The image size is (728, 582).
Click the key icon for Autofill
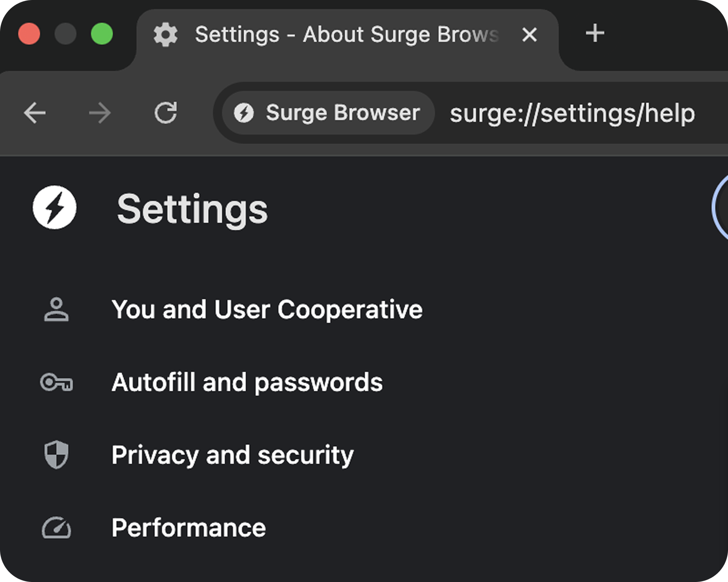[x=57, y=382]
